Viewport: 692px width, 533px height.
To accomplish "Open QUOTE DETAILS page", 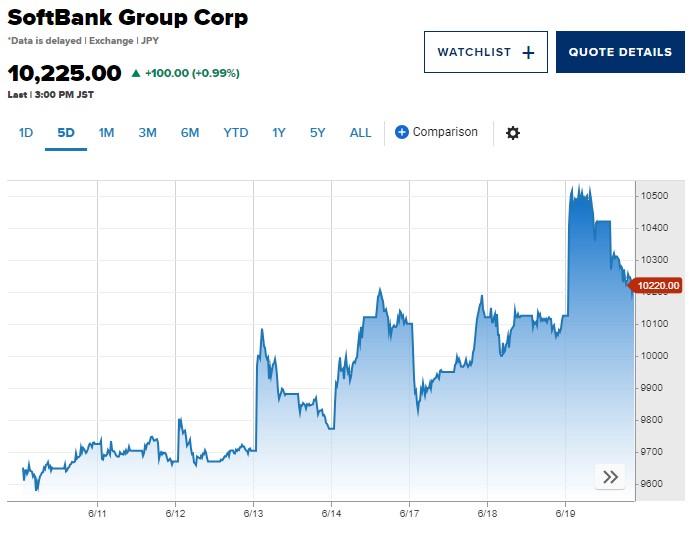I will [620, 52].
